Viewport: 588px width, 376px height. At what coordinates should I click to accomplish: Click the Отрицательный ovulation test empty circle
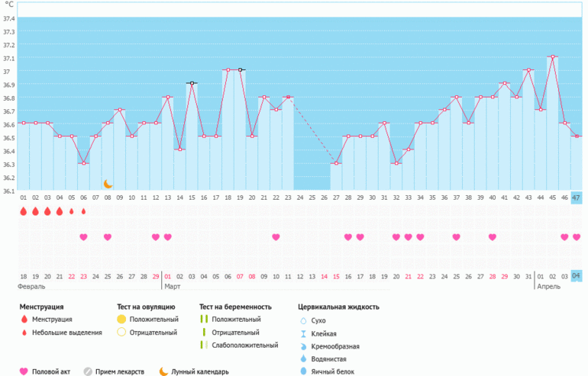121,333
